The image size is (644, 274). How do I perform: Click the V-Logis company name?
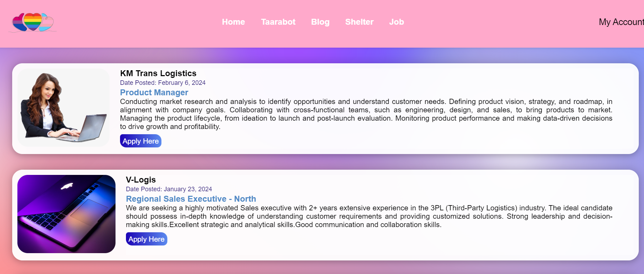click(141, 180)
